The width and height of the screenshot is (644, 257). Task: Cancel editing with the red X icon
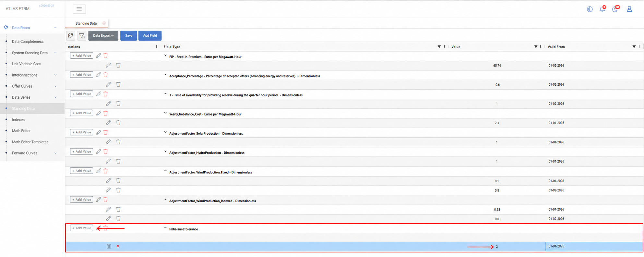pyautogui.click(x=118, y=246)
